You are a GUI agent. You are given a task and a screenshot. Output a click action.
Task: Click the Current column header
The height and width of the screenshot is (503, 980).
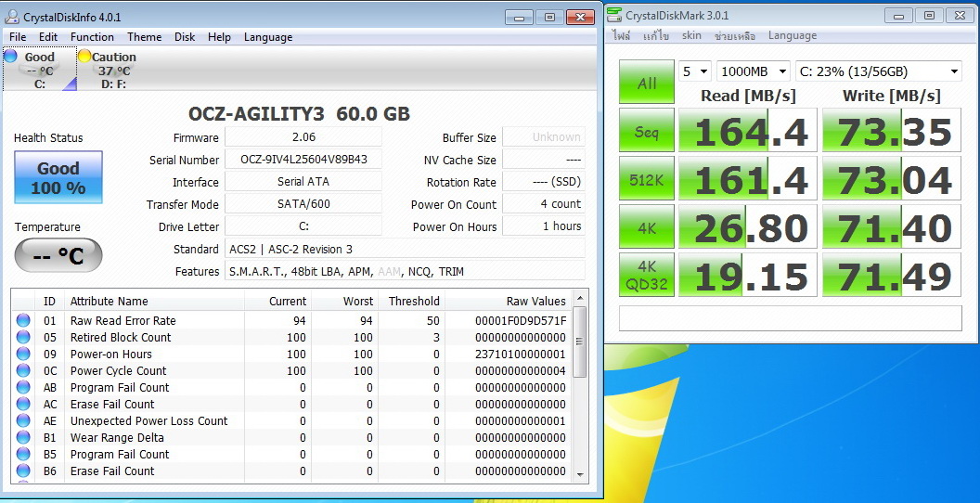(278, 302)
